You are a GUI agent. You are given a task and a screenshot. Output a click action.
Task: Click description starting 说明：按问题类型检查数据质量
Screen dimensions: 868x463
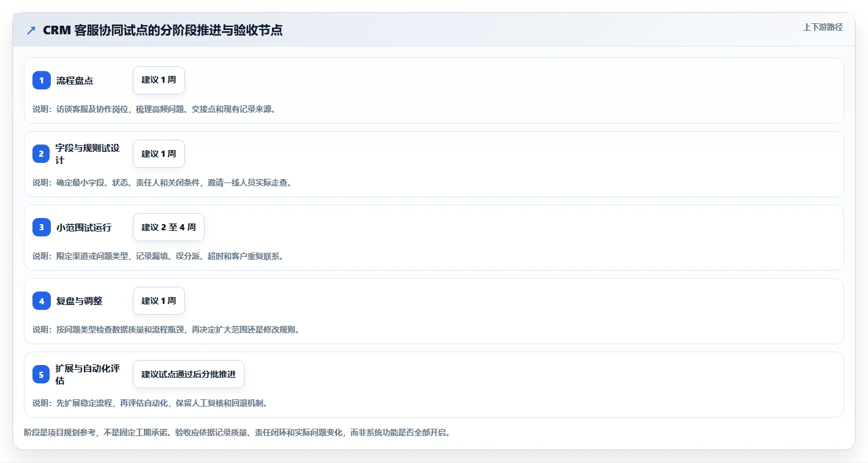[166, 329]
